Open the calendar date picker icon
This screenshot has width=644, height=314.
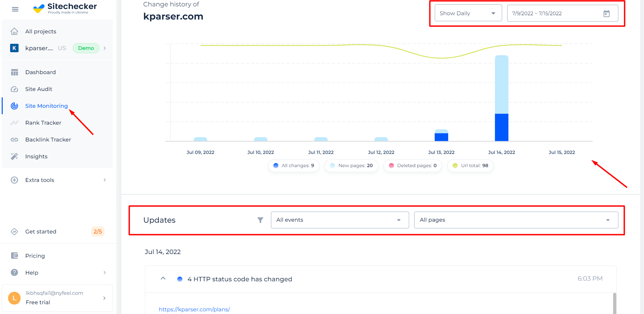coord(607,13)
